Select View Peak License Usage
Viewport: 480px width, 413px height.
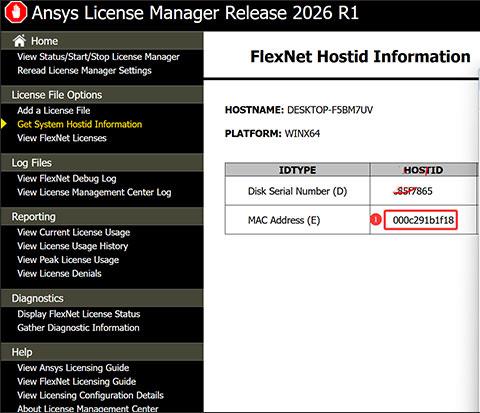pyautogui.click(x=68, y=260)
